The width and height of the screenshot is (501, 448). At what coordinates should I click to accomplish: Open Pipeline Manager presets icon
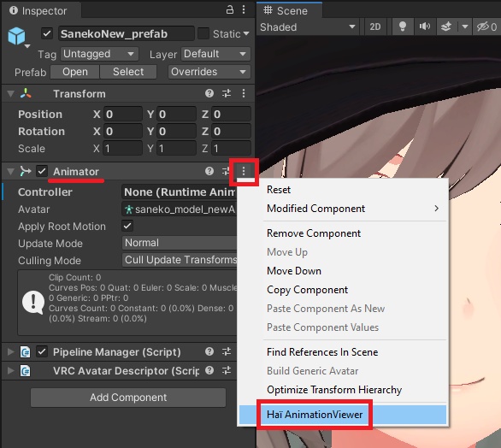pyautogui.click(x=227, y=352)
